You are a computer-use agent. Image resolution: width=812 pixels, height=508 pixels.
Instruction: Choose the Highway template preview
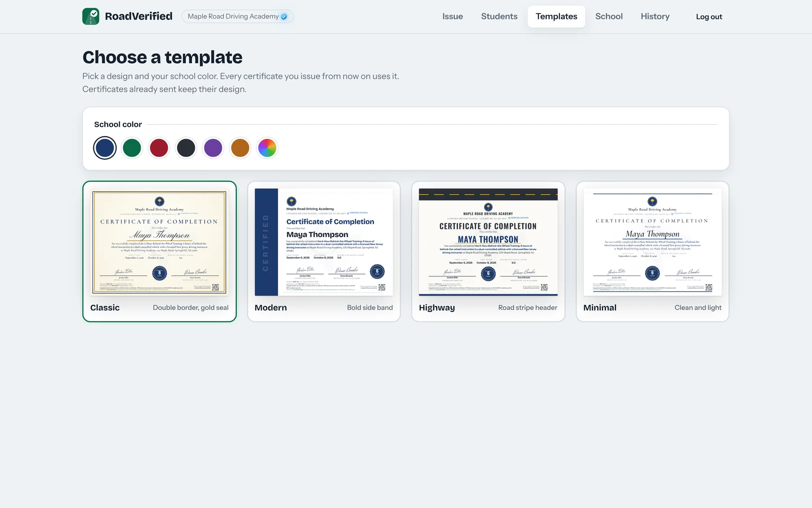click(x=488, y=242)
